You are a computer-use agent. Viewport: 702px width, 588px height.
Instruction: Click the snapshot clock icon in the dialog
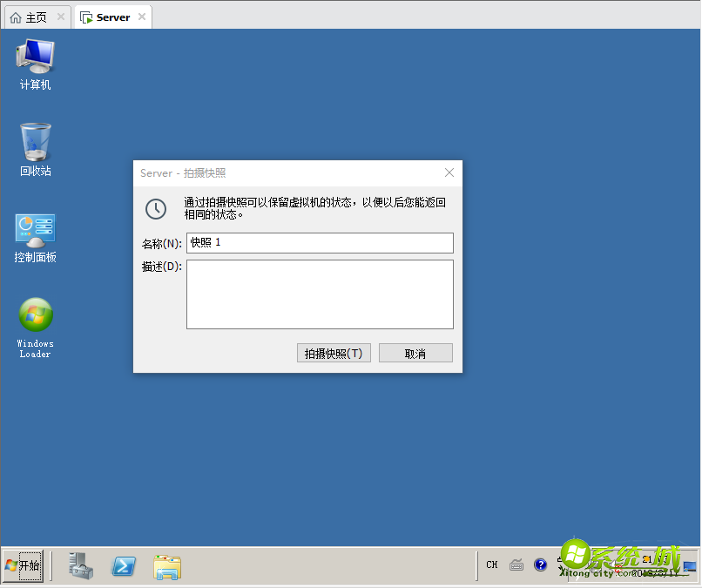pos(157,209)
